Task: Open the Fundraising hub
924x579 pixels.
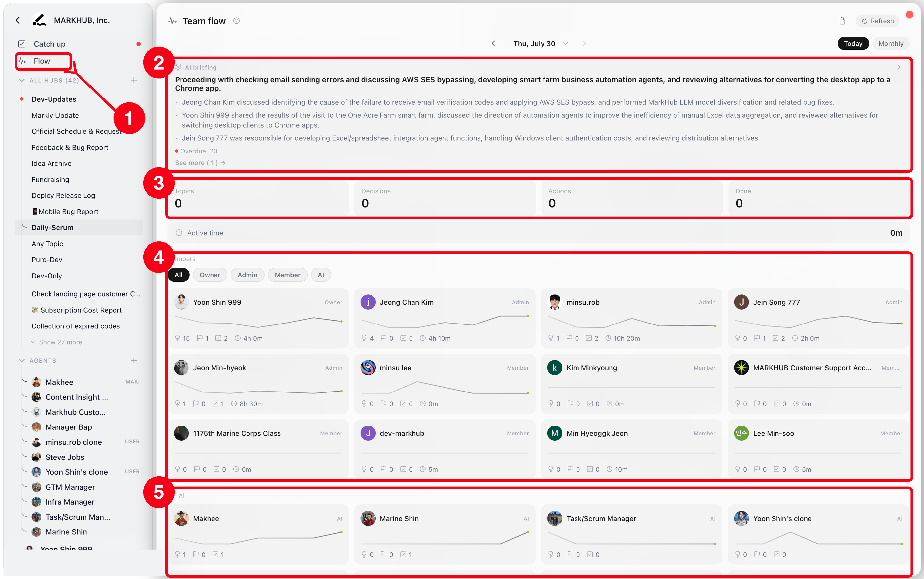Action: point(50,180)
